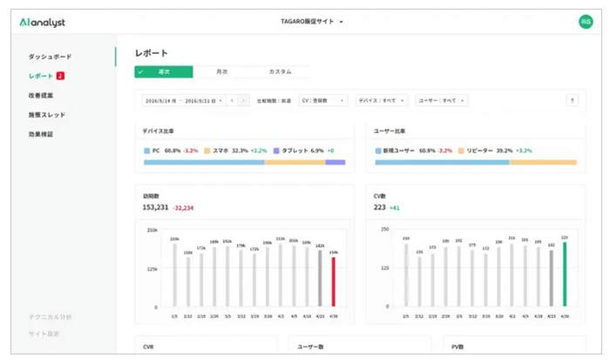The image size is (610, 364).
Task: Click the blue new-user segment of user ratio bar
Action: pos(443,162)
